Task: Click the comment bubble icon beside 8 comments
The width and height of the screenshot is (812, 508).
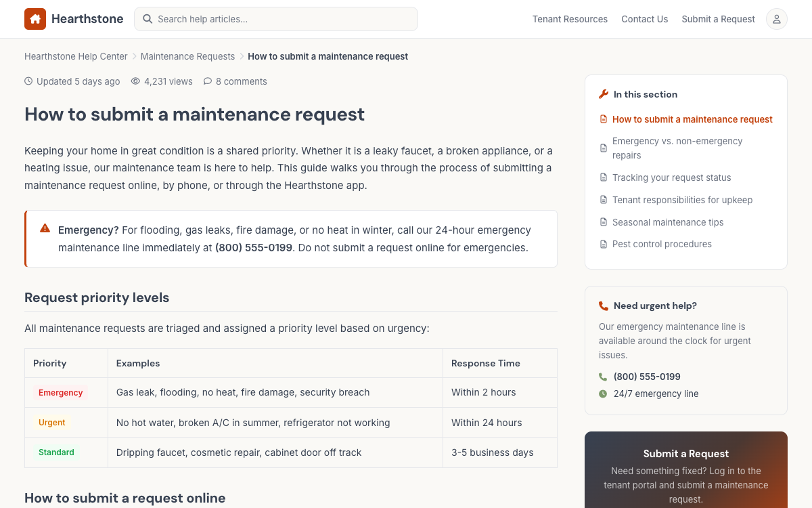Action: click(208, 81)
